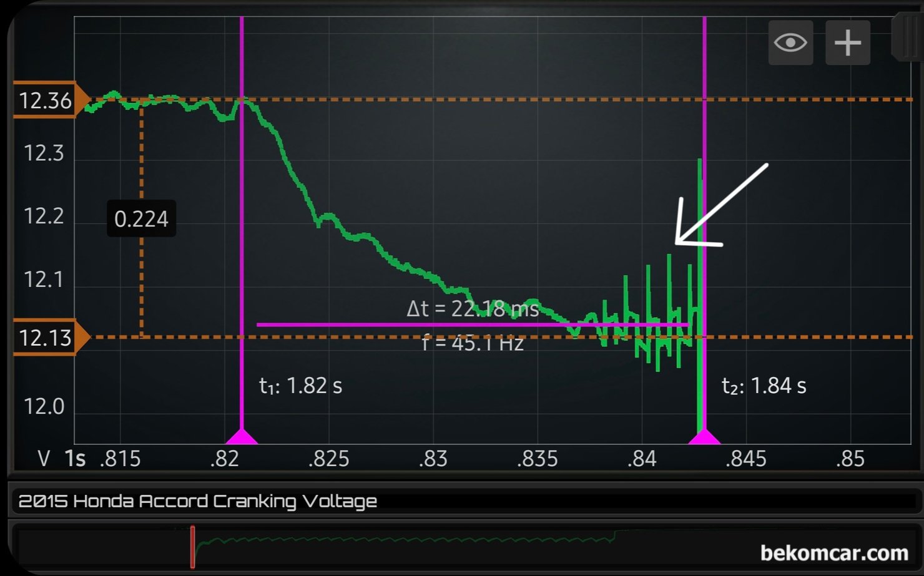Open the bekomcar.com watermark link
Image resolution: width=924 pixels, height=576 pixels.
[833, 553]
